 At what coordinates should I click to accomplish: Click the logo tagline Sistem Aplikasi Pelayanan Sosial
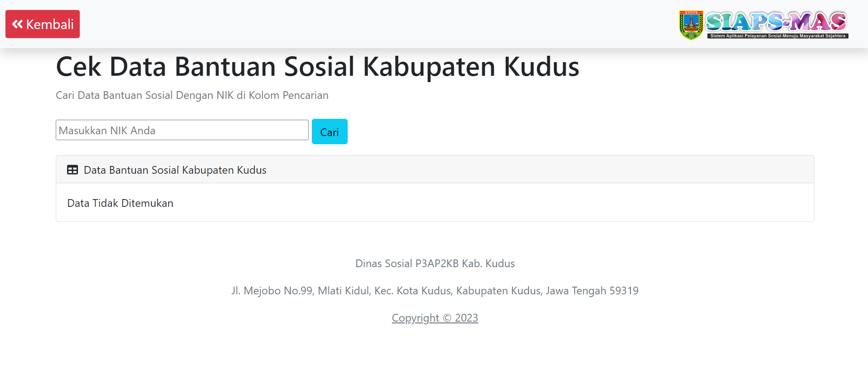pyautogui.click(x=777, y=36)
